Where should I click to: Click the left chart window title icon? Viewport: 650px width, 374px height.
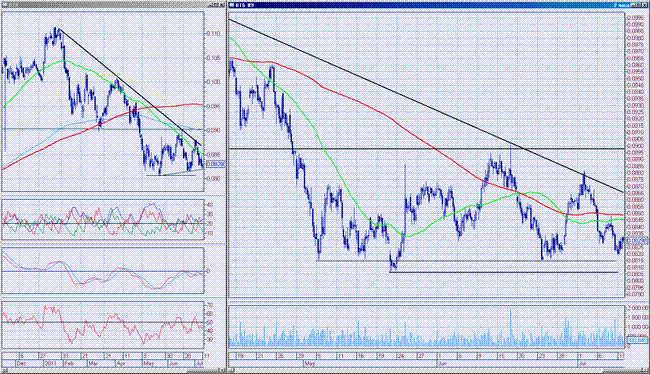click(5, 4)
